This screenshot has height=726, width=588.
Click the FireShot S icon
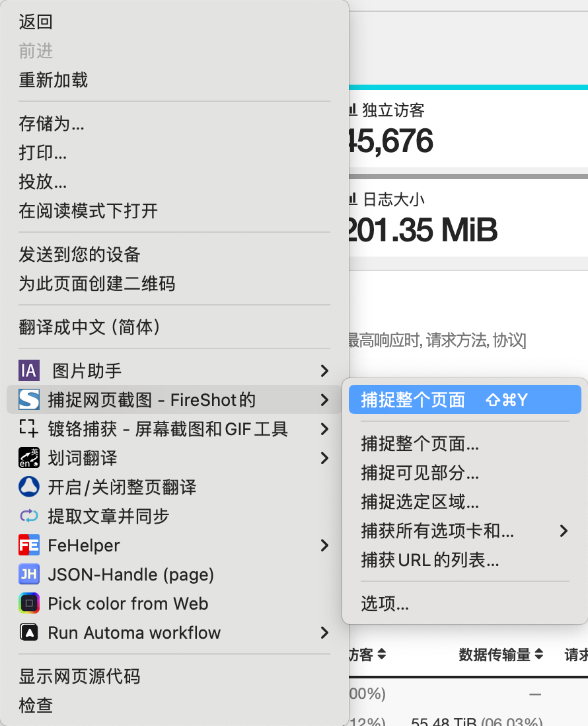tap(29, 400)
